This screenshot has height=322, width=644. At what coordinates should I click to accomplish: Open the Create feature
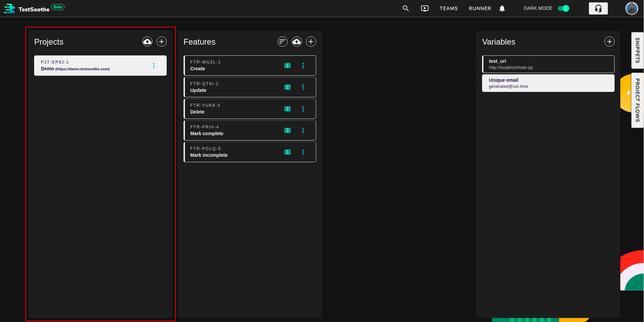click(250, 66)
